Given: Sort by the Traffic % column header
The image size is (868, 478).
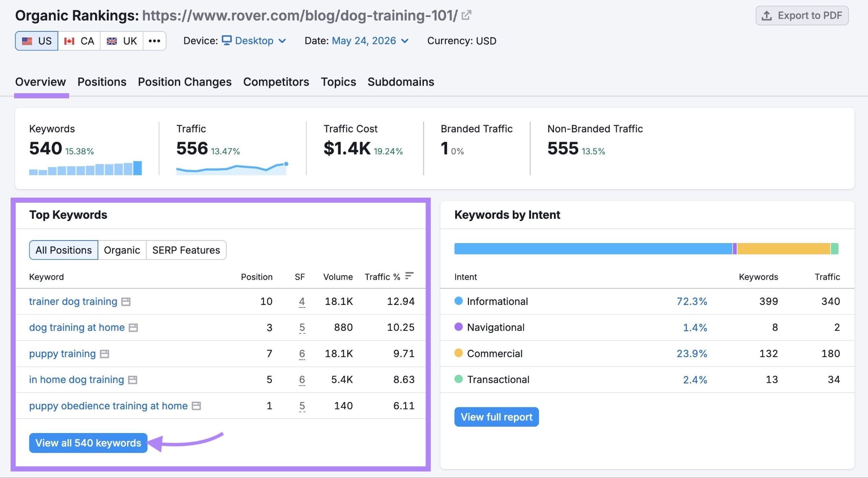Looking at the screenshot, I should click(x=382, y=277).
